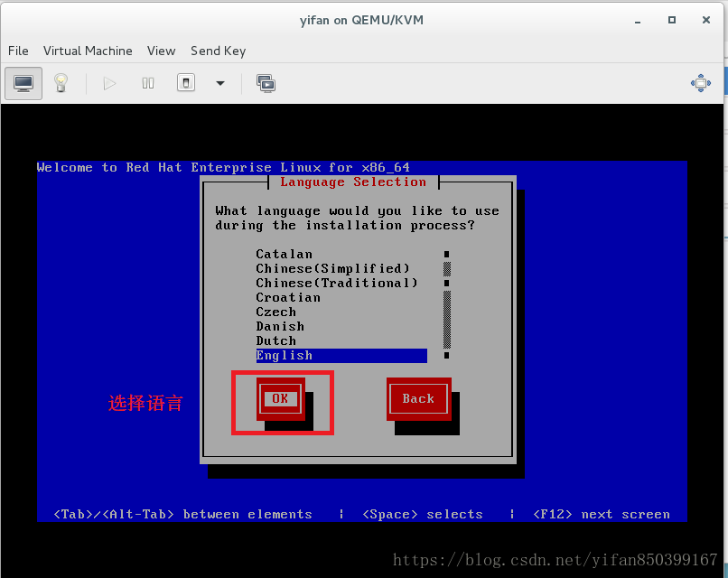This screenshot has height=578, width=728.
Task: Maximize the QEMU/KVM window
Action: coord(672,20)
